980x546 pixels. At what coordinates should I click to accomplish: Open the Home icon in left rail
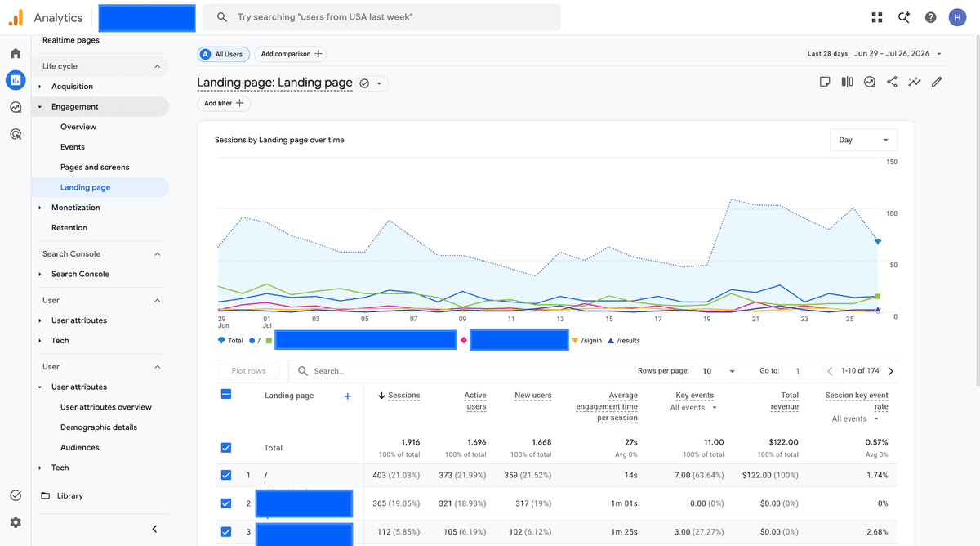point(16,53)
